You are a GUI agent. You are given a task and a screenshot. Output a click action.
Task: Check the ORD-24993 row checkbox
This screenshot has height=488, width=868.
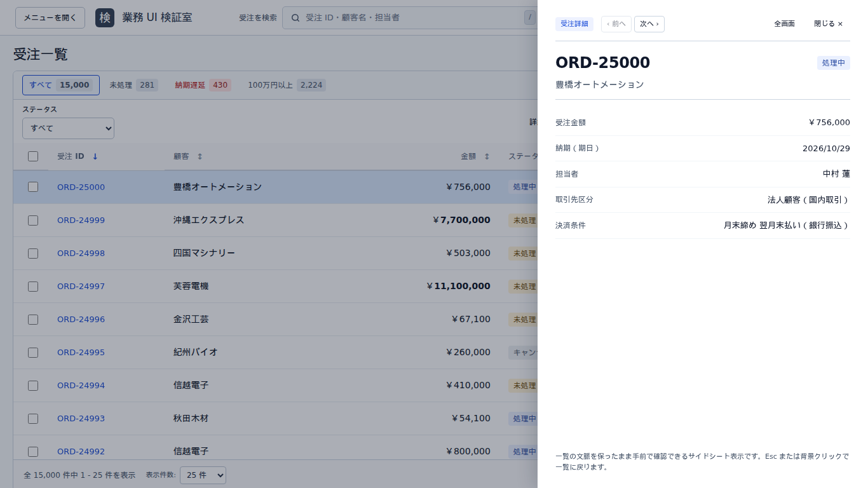(x=33, y=419)
